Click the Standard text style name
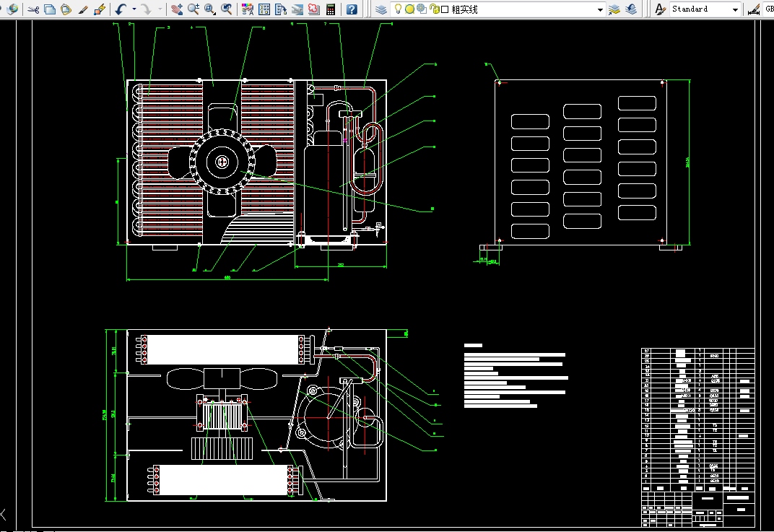Image resolution: width=774 pixels, height=532 pixels. click(x=690, y=9)
